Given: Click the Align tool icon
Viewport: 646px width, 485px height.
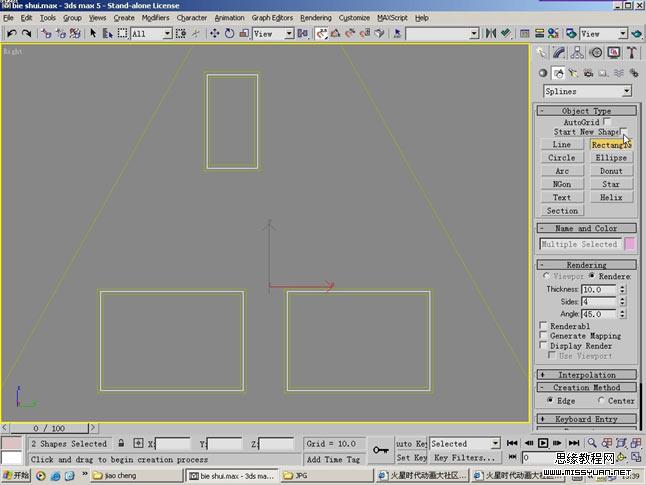Looking at the screenshot, I should pyautogui.click(x=506, y=33).
